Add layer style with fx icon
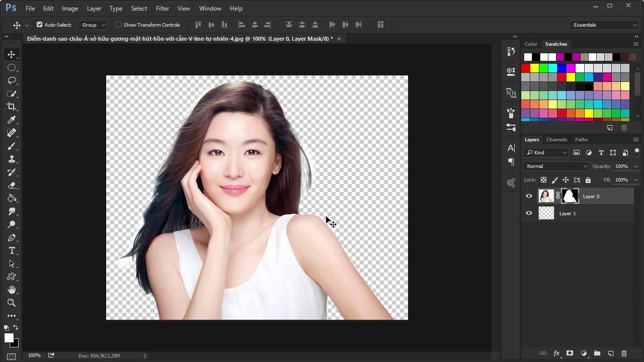Image resolution: width=644 pixels, height=362 pixels. tap(556, 353)
